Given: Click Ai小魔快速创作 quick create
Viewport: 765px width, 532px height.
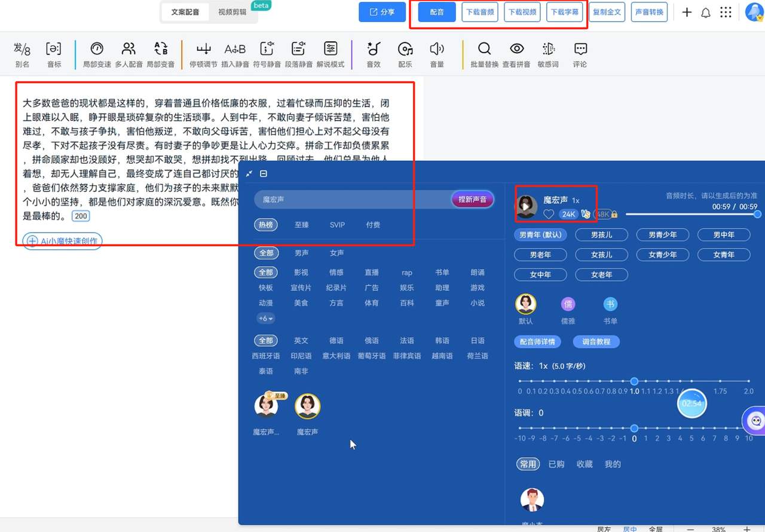Looking at the screenshot, I should click(62, 241).
